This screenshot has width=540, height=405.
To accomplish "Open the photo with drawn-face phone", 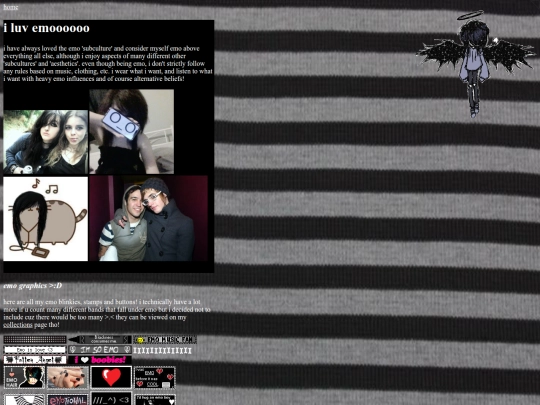I will [132, 132].
